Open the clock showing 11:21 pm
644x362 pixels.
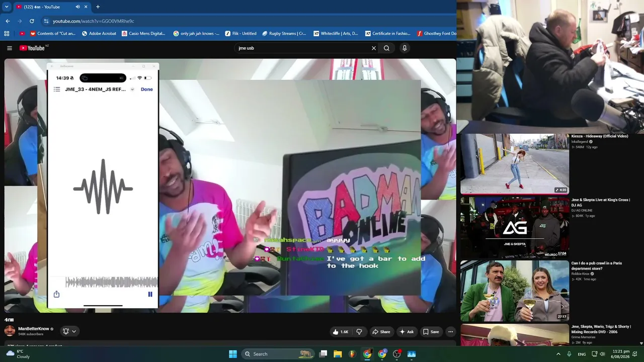point(621,354)
